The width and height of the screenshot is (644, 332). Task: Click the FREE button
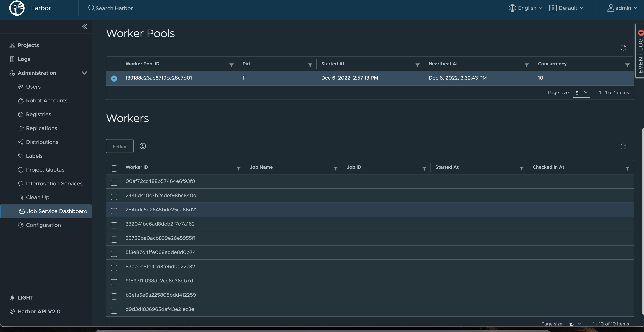(120, 146)
